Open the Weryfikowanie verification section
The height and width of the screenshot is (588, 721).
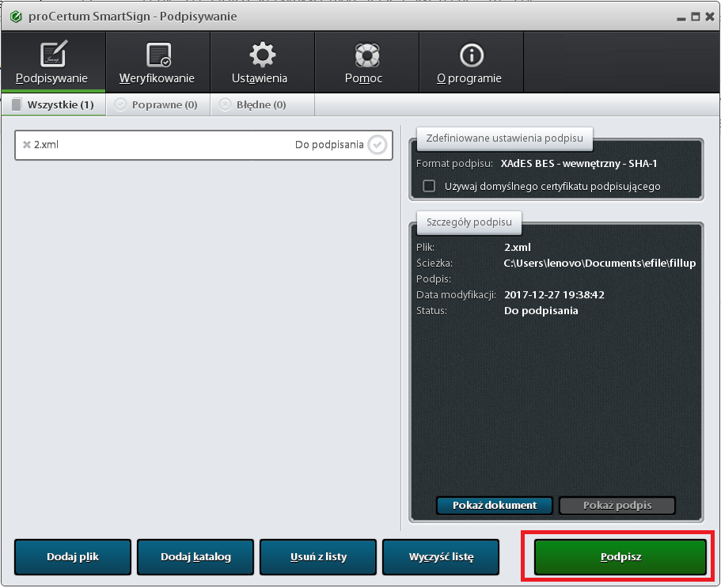[x=157, y=62]
